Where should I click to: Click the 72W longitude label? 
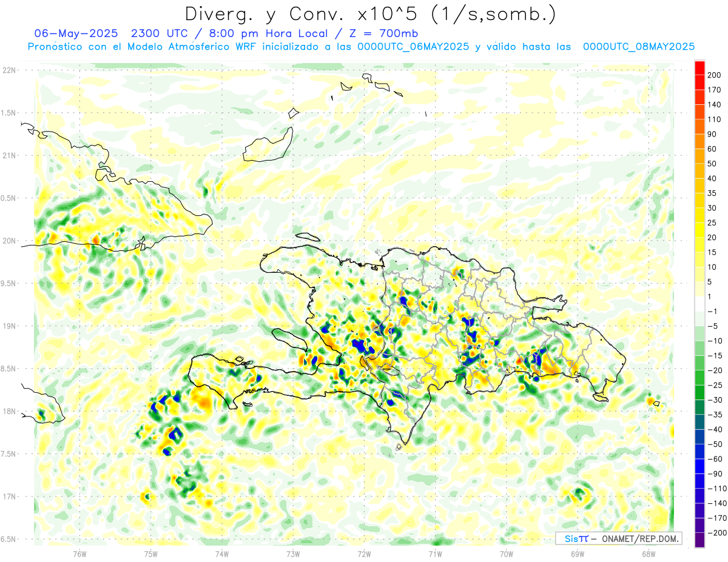[365, 554]
